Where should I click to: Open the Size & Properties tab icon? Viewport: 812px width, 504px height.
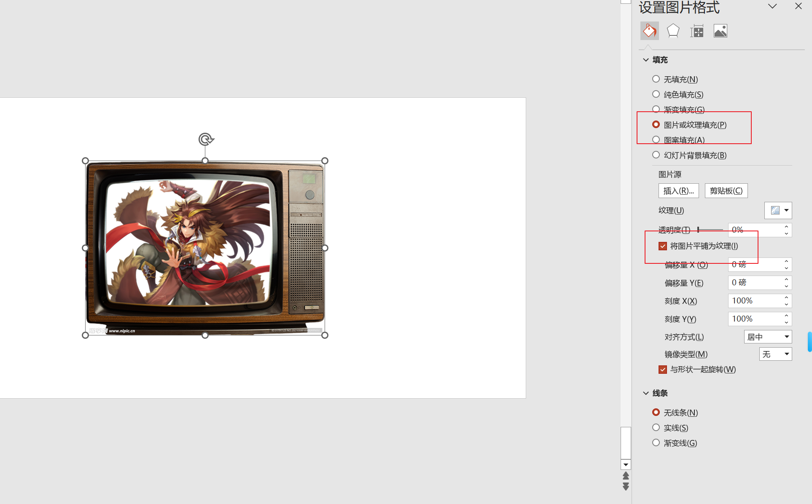[x=696, y=31]
